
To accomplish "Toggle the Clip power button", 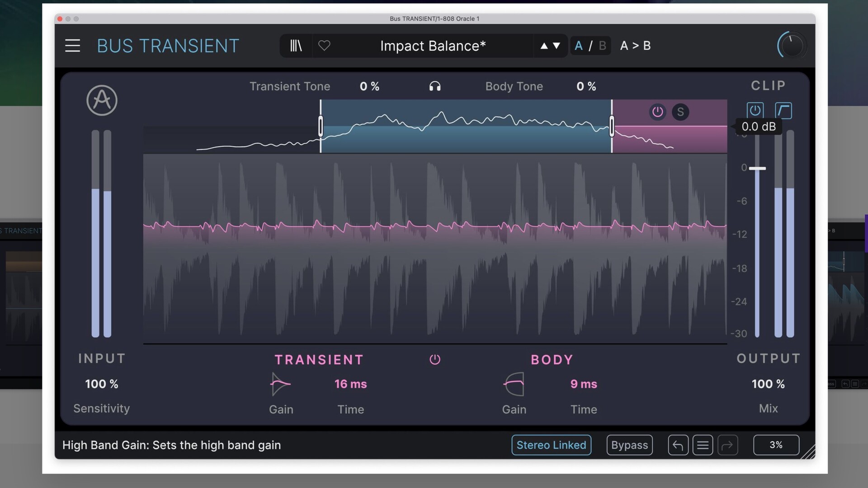I will 755,110.
